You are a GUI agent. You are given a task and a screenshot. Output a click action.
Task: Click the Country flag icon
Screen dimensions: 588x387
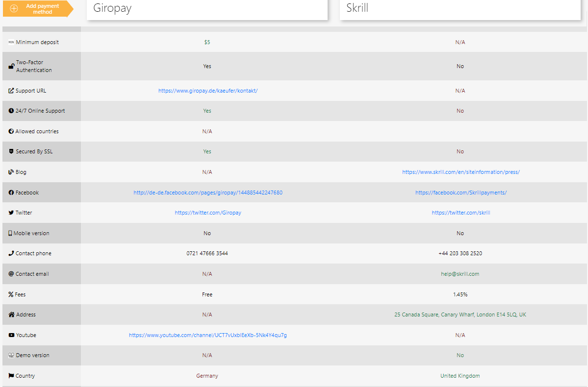coord(11,376)
